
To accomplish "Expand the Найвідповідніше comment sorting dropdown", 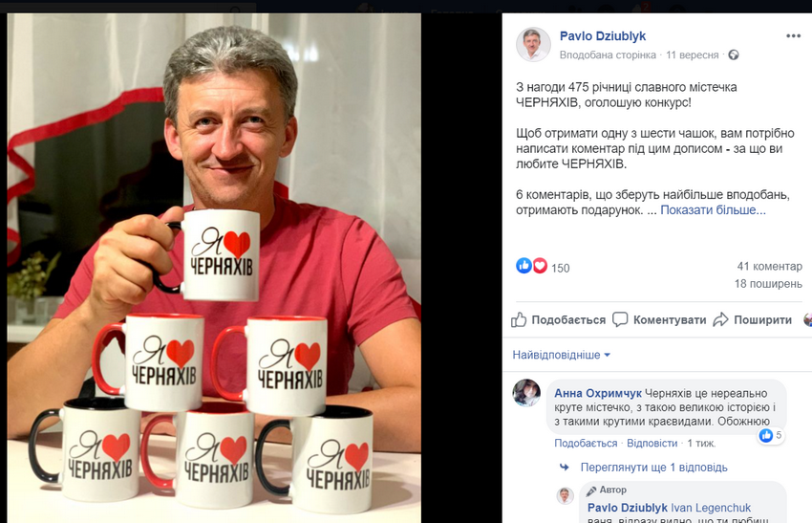I will [x=561, y=355].
